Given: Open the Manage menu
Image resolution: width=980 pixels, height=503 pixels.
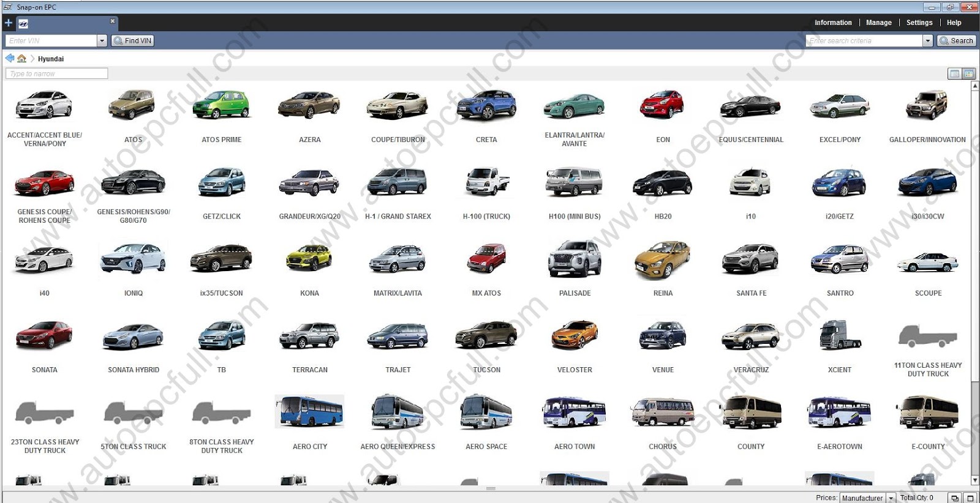Looking at the screenshot, I should (879, 23).
